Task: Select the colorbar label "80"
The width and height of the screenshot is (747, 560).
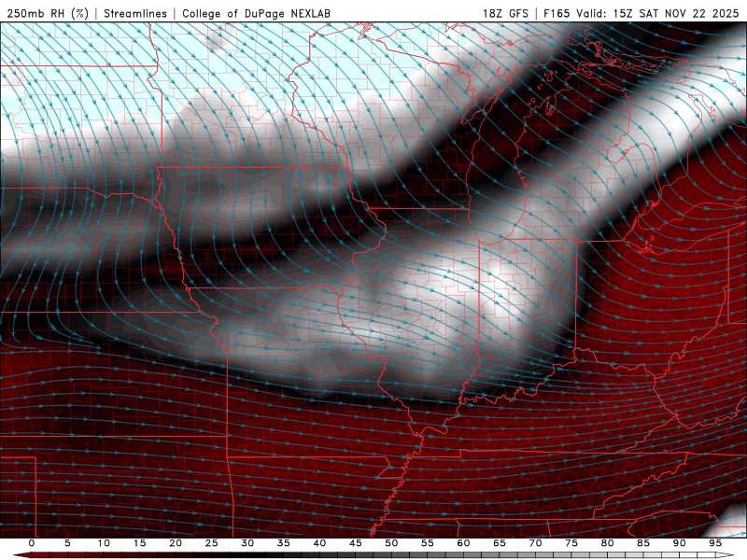Action: [607, 543]
